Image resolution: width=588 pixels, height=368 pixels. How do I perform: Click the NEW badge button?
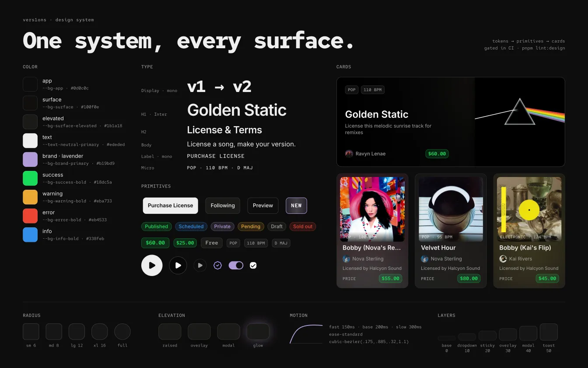[x=296, y=205]
